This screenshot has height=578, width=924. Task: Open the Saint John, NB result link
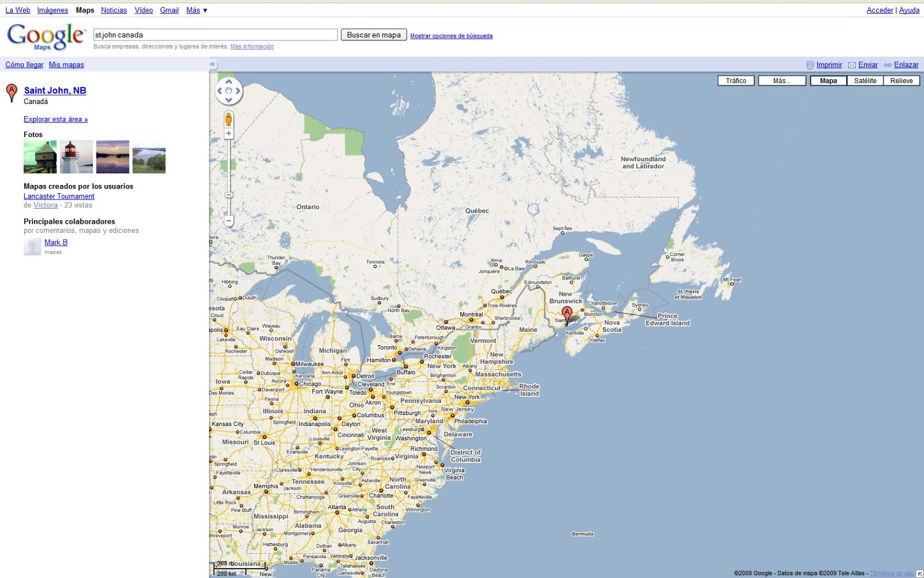(x=55, y=90)
